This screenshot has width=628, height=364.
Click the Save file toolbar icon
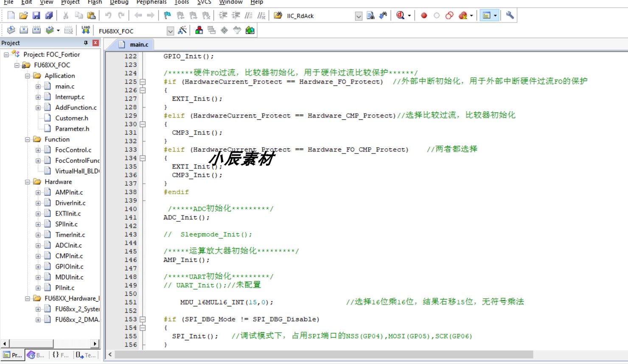tap(36, 16)
